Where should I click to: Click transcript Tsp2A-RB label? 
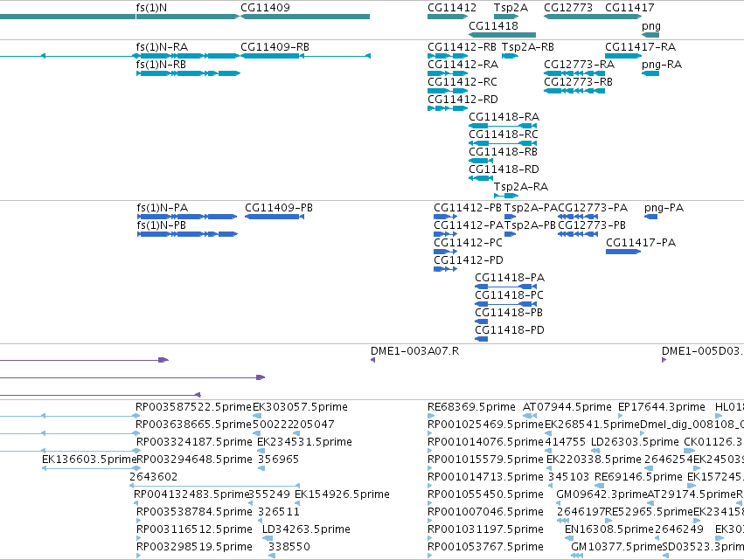528,47
